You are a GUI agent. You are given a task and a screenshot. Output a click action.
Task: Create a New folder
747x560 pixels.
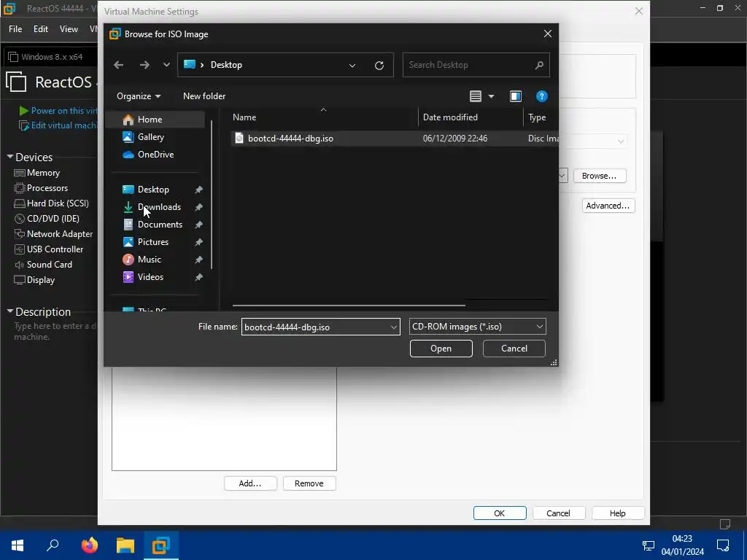pos(204,96)
